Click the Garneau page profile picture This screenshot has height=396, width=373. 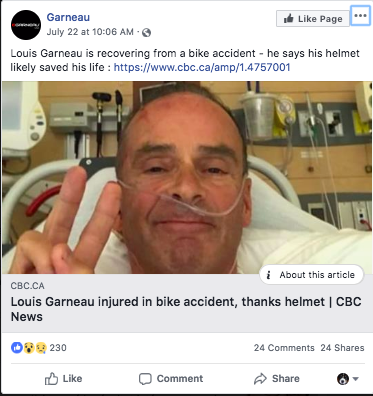click(26, 25)
